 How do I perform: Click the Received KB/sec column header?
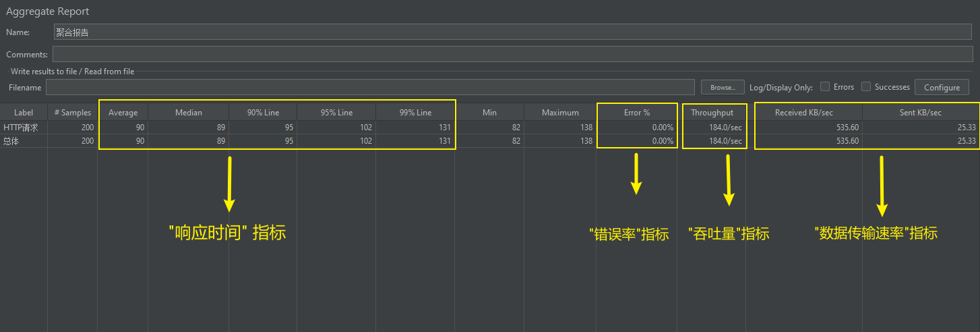[x=808, y=113]
